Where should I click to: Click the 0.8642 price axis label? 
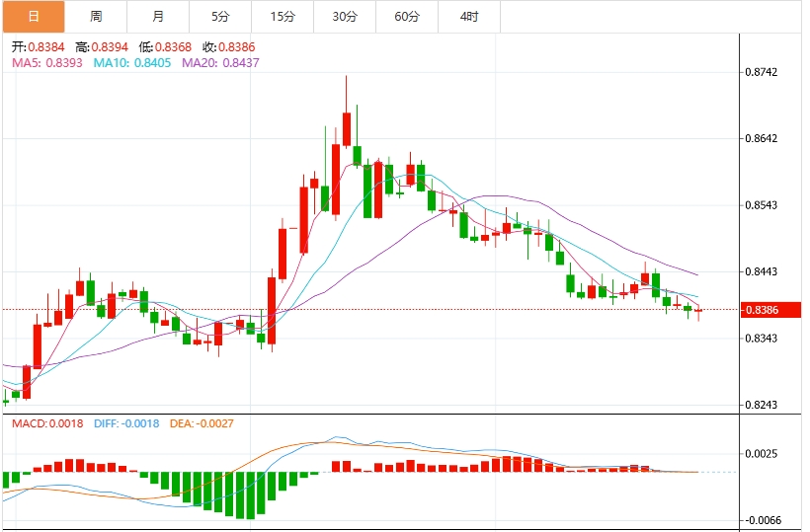click(761, 138)
